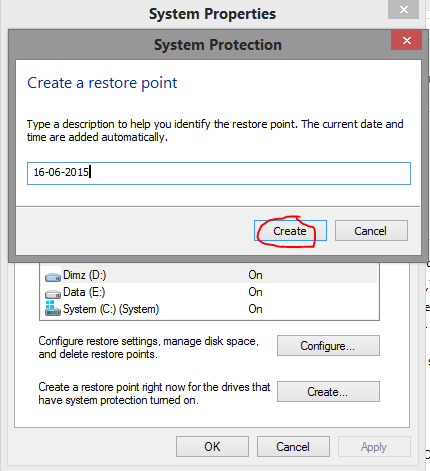The image size is (430, 471).
Task: Select the Data (E:) drive icon
Action: (53, 293)
